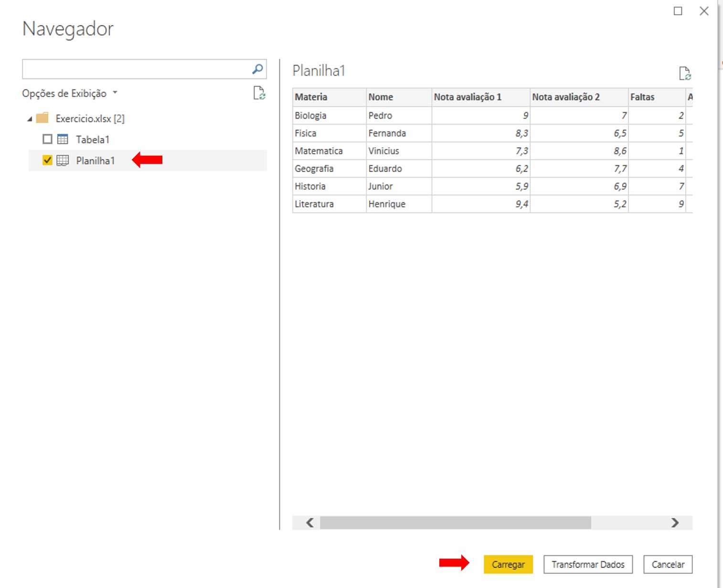Click the Henrique name cell
Screen dimensions: 723x588
coord(399,204)
